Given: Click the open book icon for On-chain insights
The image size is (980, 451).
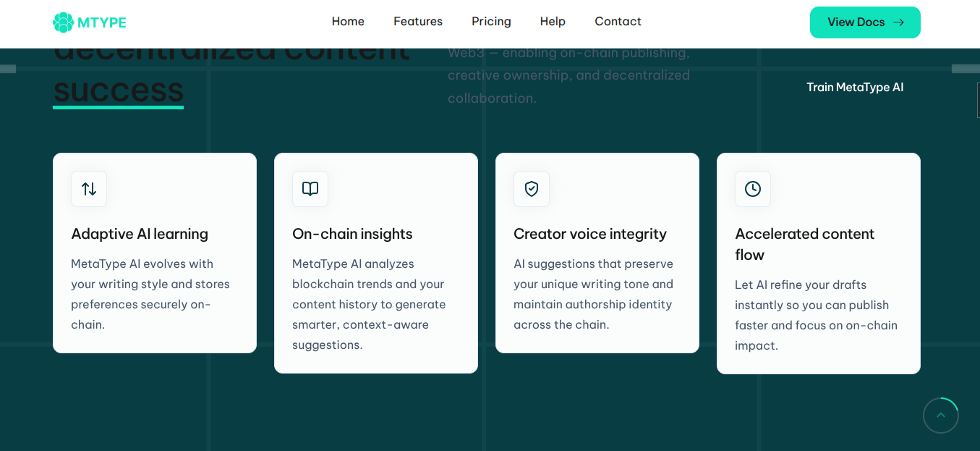Looking at the screenshot, I should pos(310,189).
